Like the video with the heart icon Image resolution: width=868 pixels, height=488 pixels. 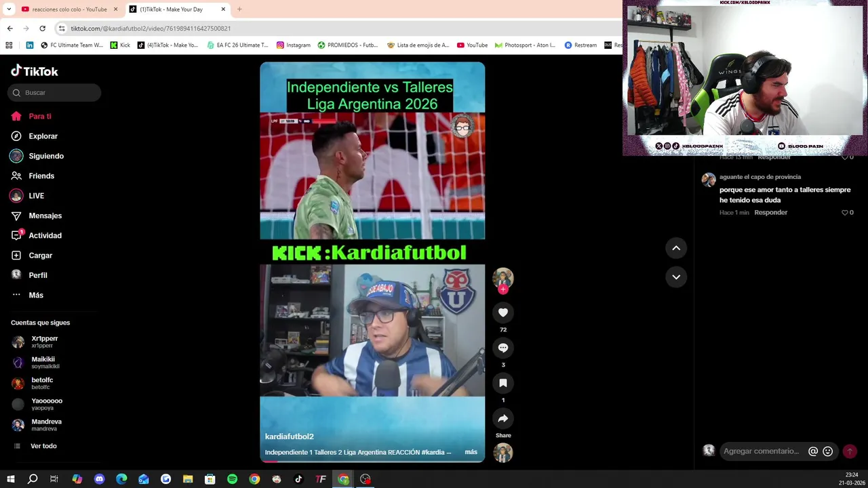[503, 312]
